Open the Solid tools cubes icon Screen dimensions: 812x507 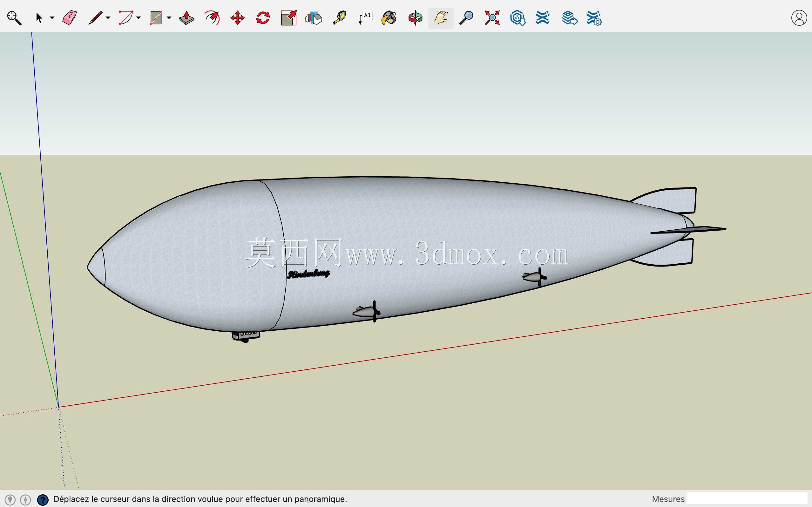pyautogui.click(x=314, y=18)
